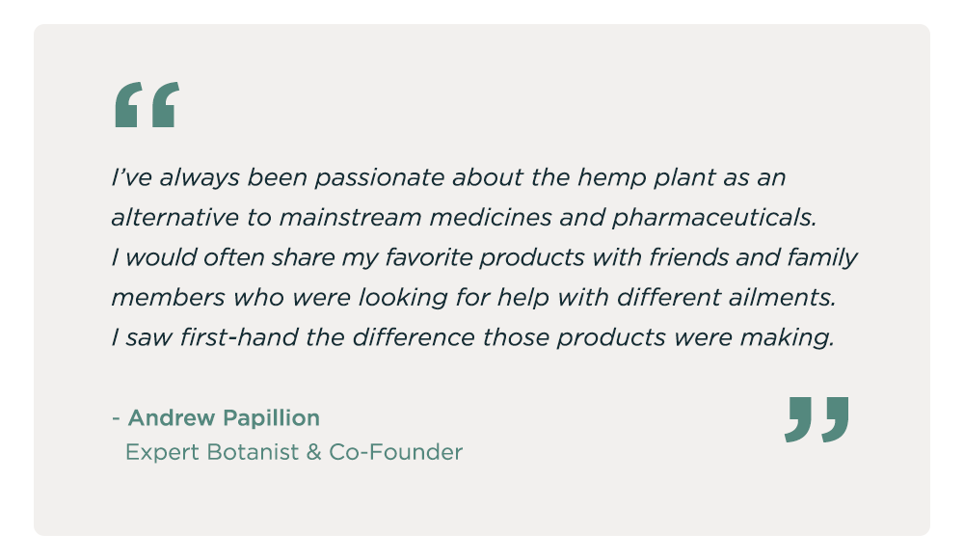Click the line "I would often share my favorite"
Screen dimensions: 964x560
point(484,258)
